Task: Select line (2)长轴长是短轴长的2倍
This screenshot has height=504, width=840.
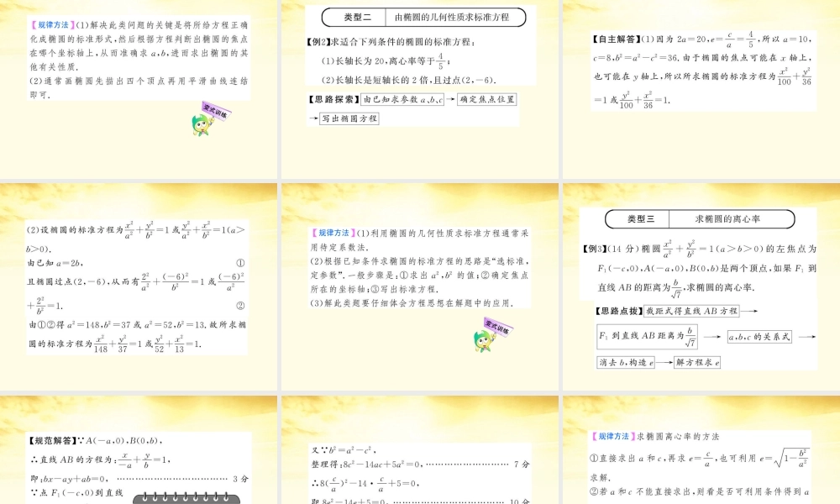Action: 409,81
